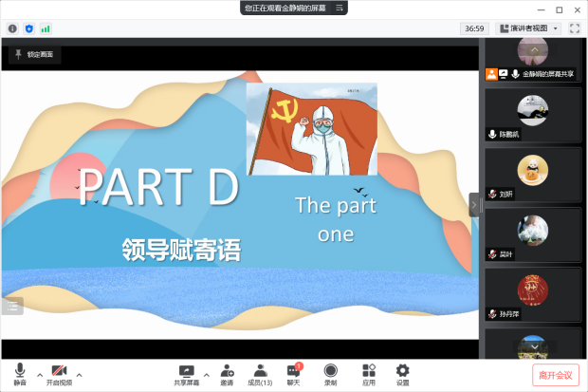588x392 pixels.
Task: Open the apps panel
Action: coord(369,374)
